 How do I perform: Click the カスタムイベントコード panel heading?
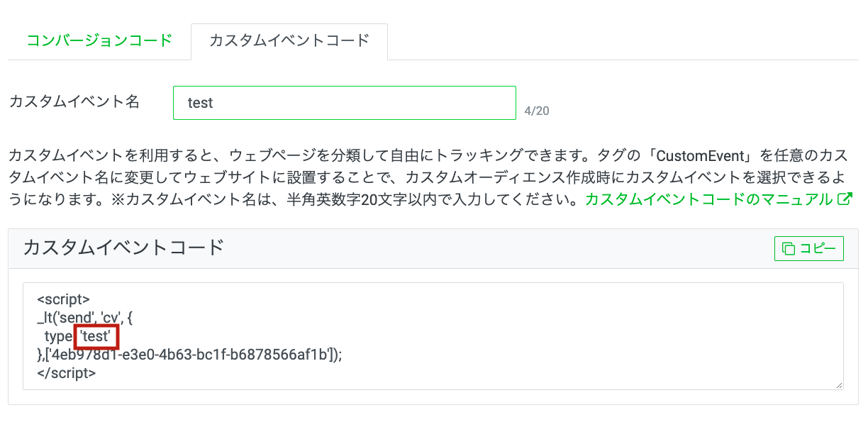click(123, 247)
